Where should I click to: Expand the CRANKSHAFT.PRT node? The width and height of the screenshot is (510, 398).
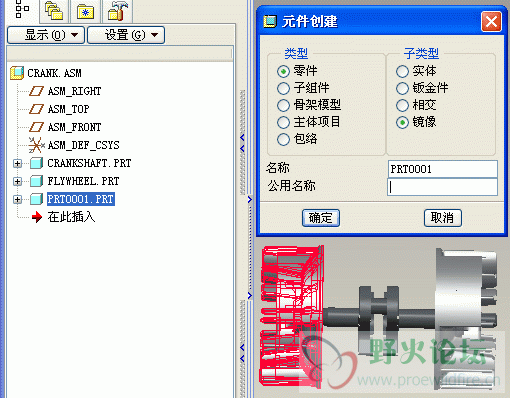[17, 163]
